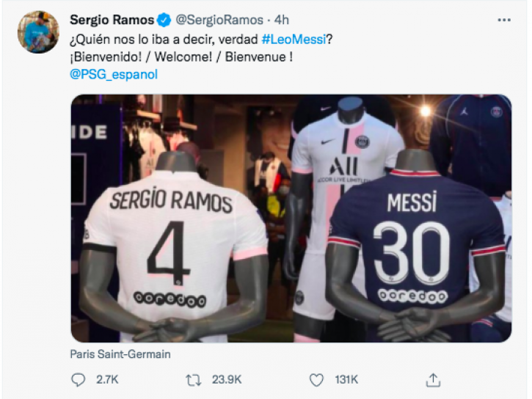Image resolution: width=532 pixels, height=399 pixels.
Task: Click the white PSG mannequin jersey in center
Action: (343, 154)
